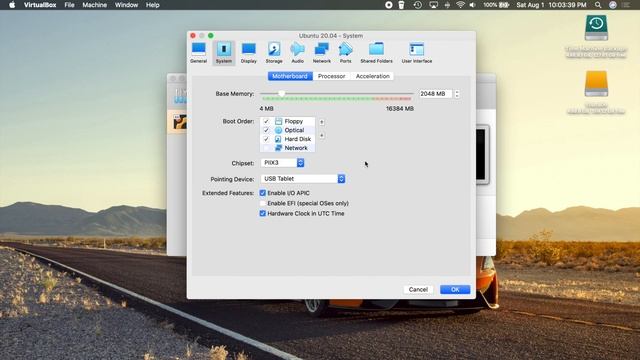Click the Base Memory slider handle
The height and width of the screenshot is (360, 640).
coord(281,93)
